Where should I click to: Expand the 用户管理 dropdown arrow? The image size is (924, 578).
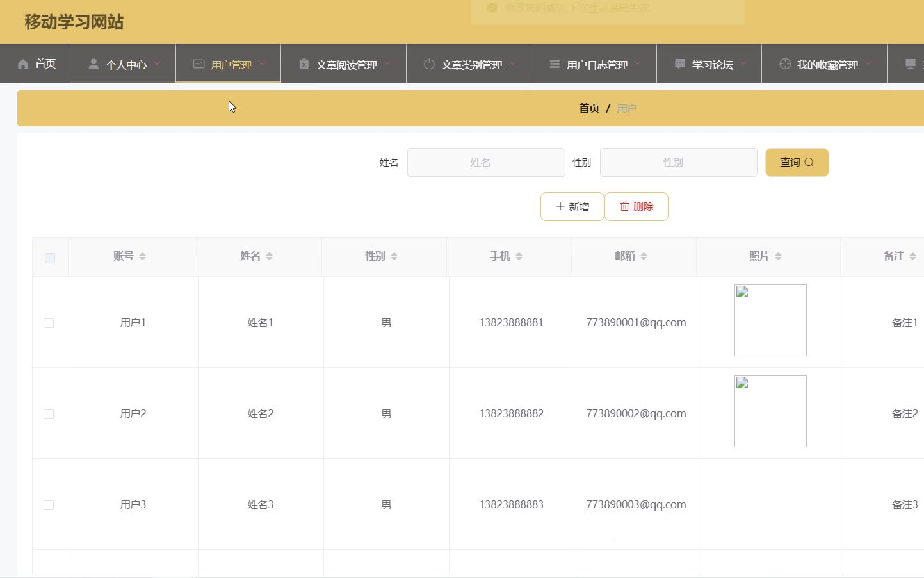(x=262, y=63)
